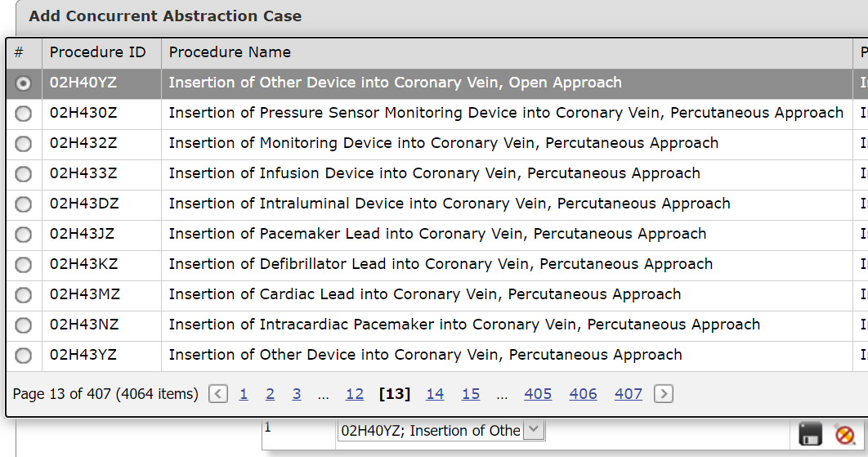Select radio button for 02H430Z
The width and height of the screenshot is (868, 457).
click(x=23, y=114)
